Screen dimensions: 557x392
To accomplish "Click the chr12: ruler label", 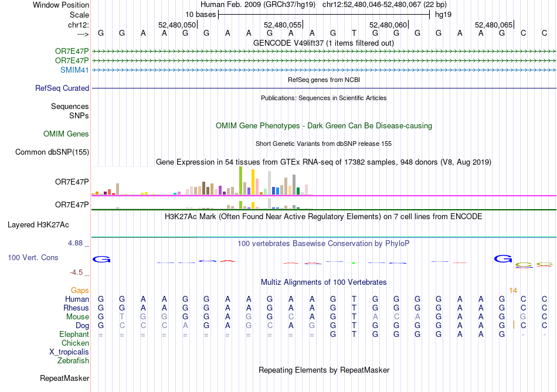I will click(79, 25).
